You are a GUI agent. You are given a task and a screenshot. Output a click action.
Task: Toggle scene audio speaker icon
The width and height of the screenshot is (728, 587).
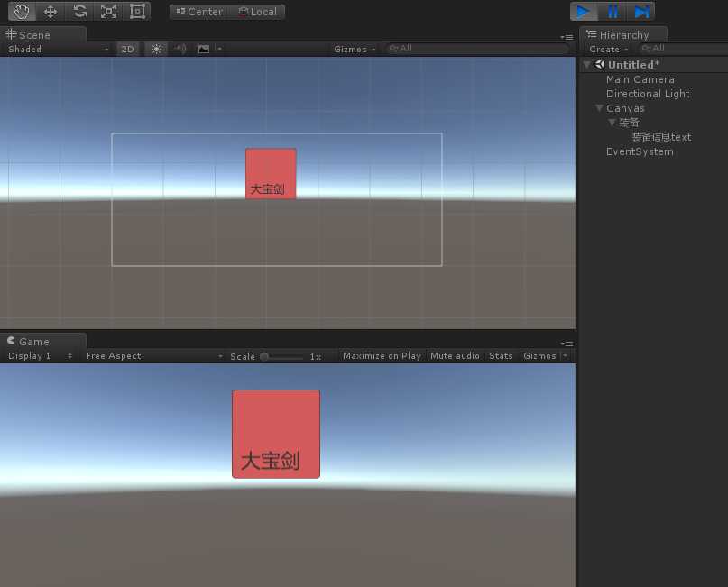[180, 49]
